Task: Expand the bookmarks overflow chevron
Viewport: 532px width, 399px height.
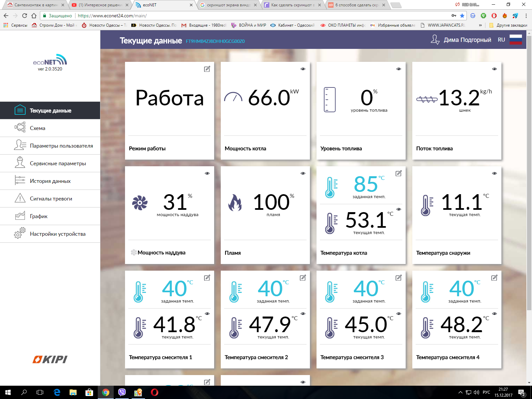Action: [480, 25]
